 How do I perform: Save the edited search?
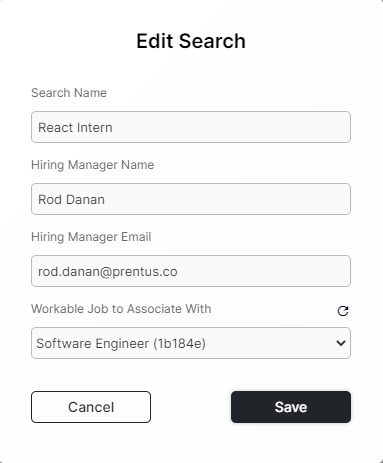(291, 407)
